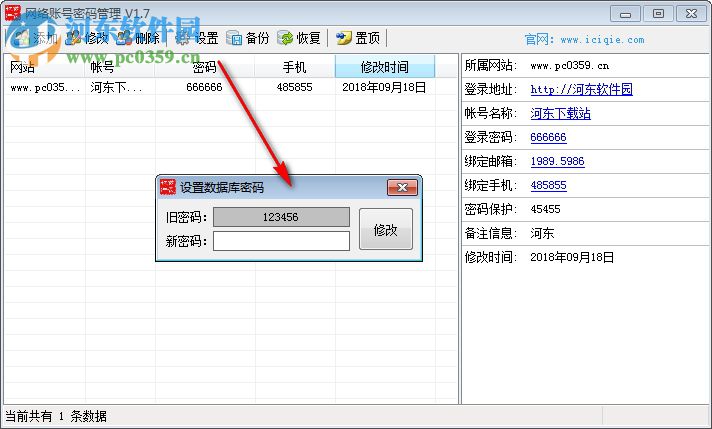The image size is (712, 429).
Task: Click the 备注信息 value 河东
Action: (542, 233)
